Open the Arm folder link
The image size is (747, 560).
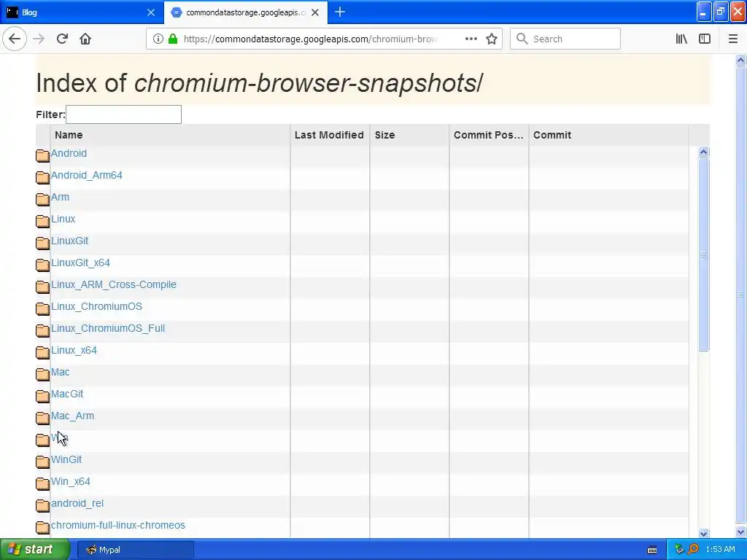click(x=60, y=197)
